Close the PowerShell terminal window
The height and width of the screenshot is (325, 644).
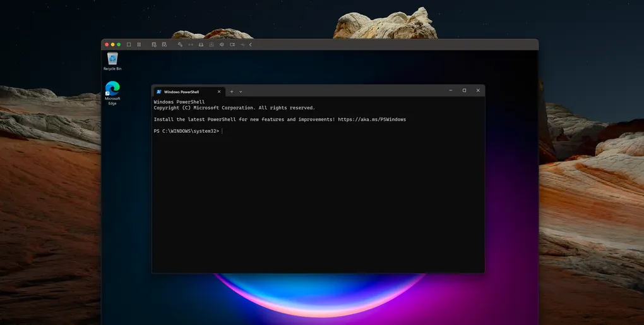tap(478, 90)
